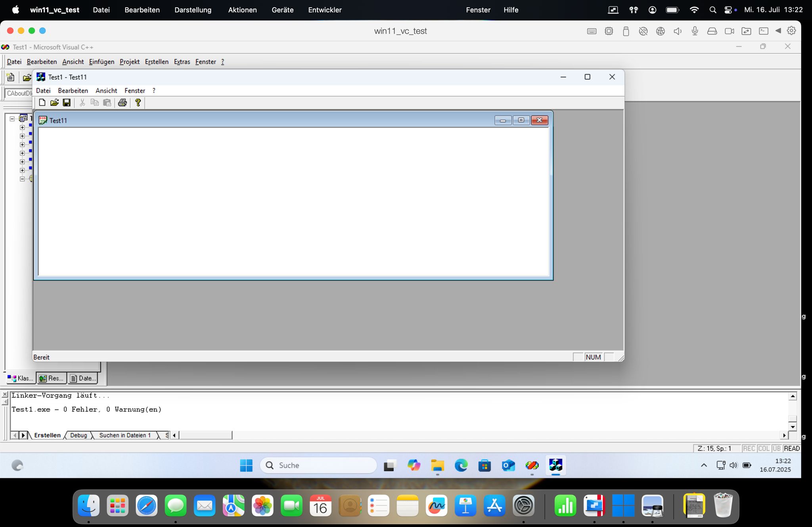Open Outlook from Windows taskbar
This screenshot has width=812, height=527.
[x=508, y=465]
